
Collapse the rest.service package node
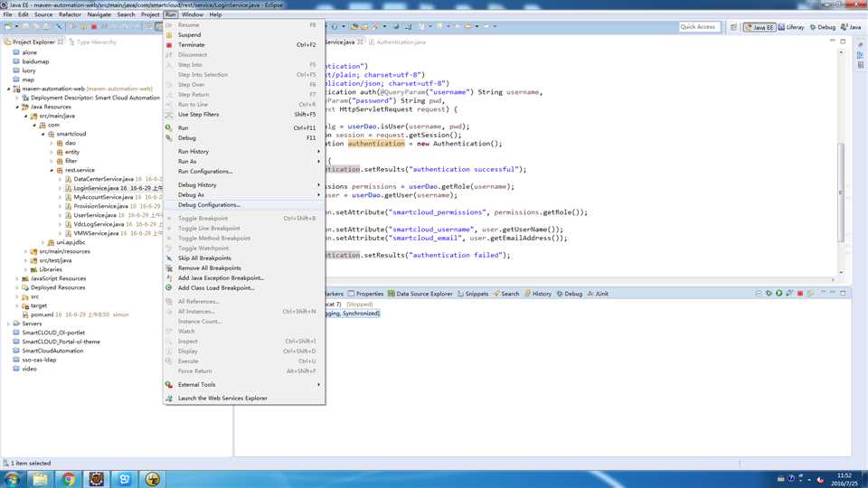pyautogui.click(x=52, y=170)
